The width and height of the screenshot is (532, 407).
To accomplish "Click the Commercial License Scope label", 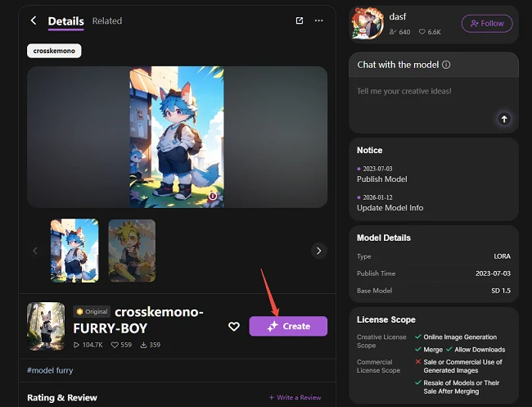I will [x=379, y=366].
